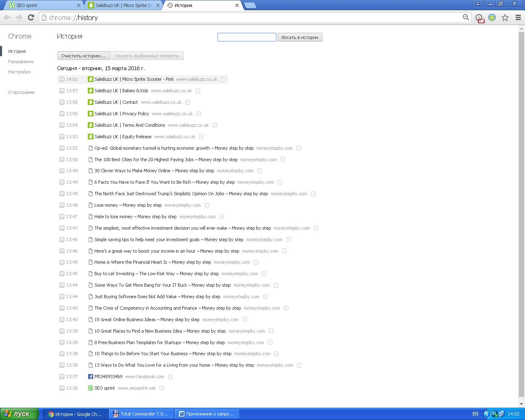Expand the options arrow for SaleBuzz Contact entry
Viewport: 525px width, 420px height.
point(187,102)
